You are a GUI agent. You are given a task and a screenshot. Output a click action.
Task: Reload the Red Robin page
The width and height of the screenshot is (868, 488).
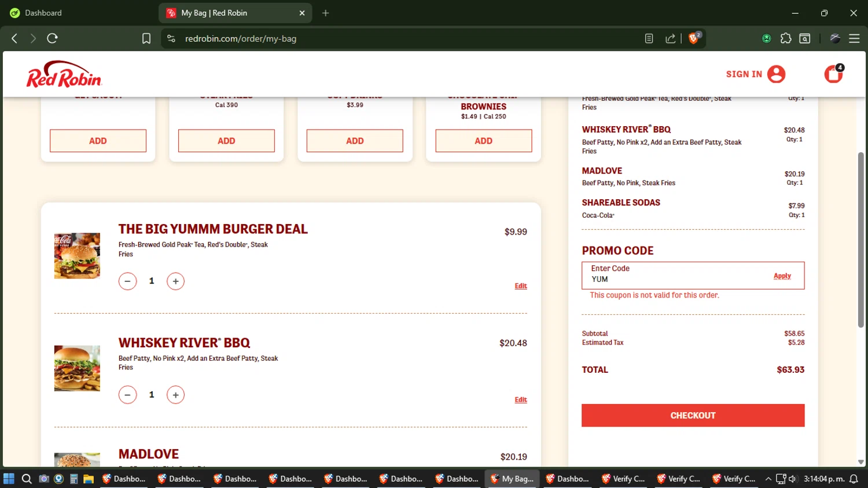coord(52,38)
